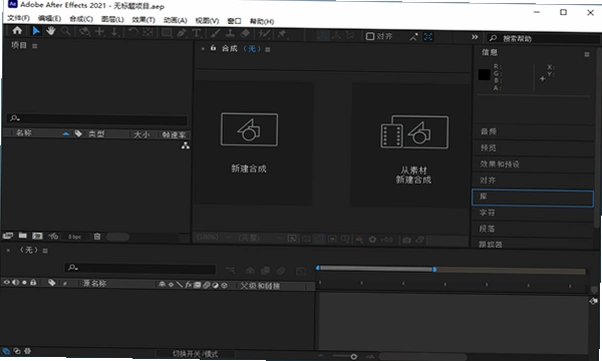Open the 文件(F) menu
Screen dimensions: 602x361
pos(18,18)
